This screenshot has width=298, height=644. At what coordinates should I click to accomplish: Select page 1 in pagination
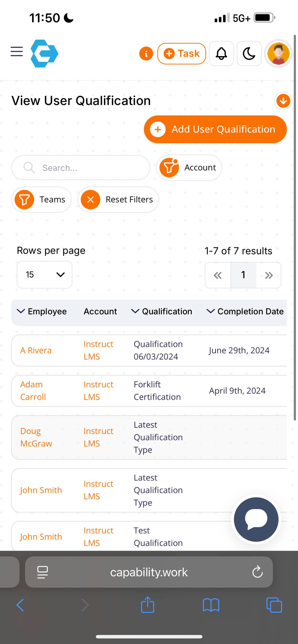coord(243,275)
